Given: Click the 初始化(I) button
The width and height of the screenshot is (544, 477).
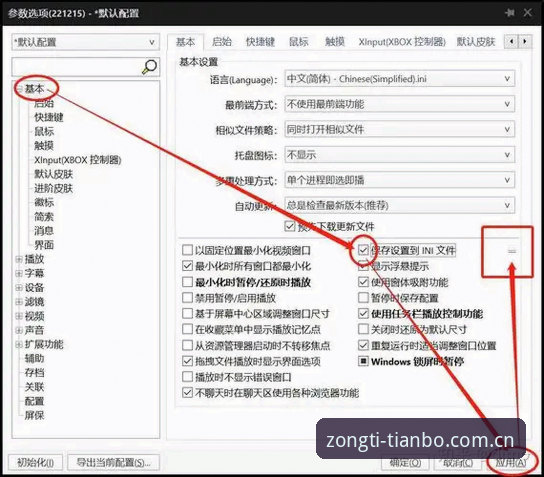Looking at the screenshot, I should (x=35, y=462).
